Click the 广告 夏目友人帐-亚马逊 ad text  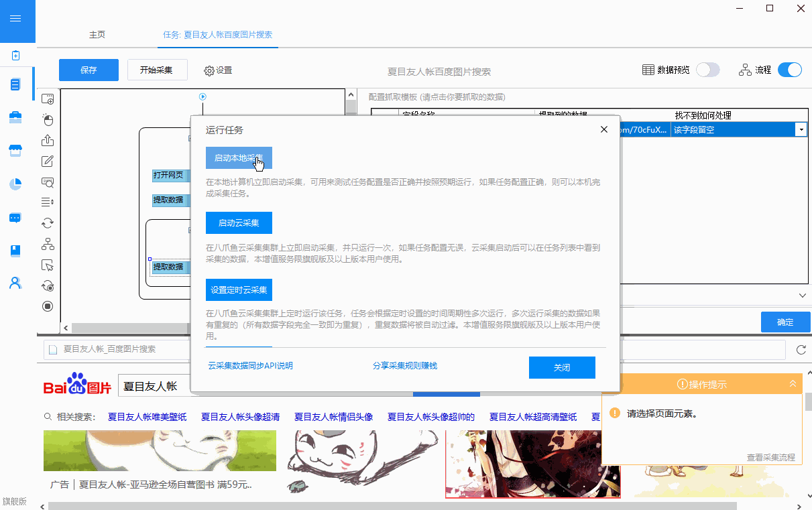coord(152,484)
